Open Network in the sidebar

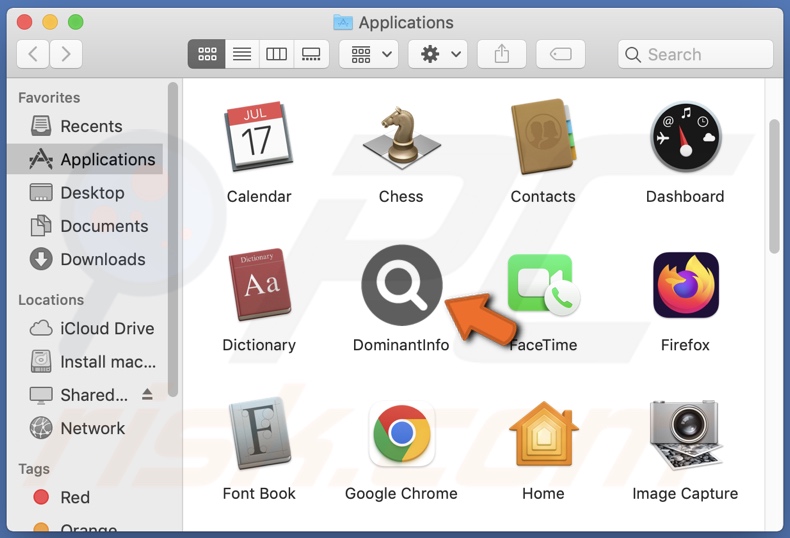[x=85, y=428]
